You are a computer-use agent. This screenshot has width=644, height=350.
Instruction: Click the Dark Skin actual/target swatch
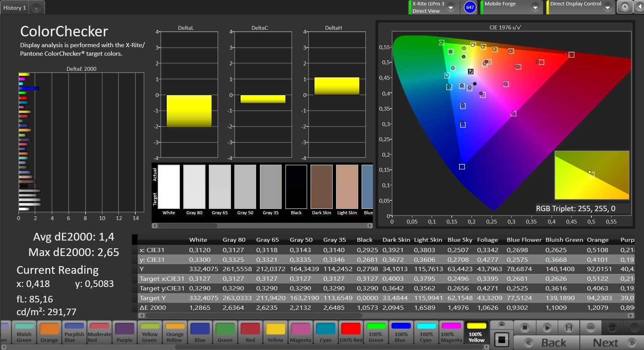pyautogui.click(x=321, y=187)
